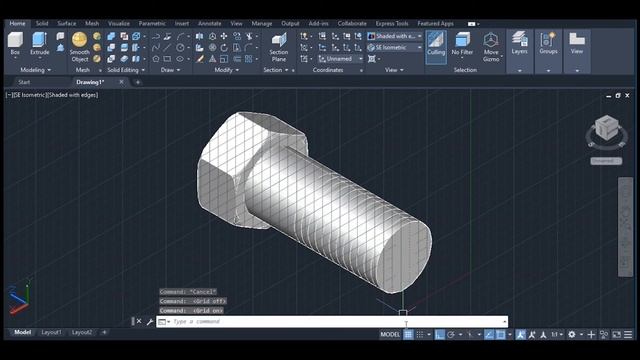Click the Coordinates panel dialog launcher arrow
The width and height of the screenshot is (640, 360).
pos(361,71)
